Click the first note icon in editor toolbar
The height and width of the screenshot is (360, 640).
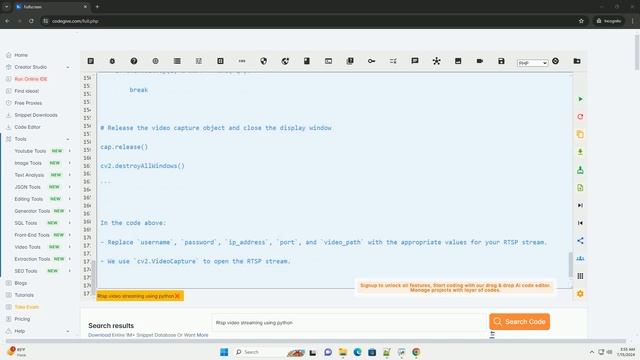pos(91,61)
